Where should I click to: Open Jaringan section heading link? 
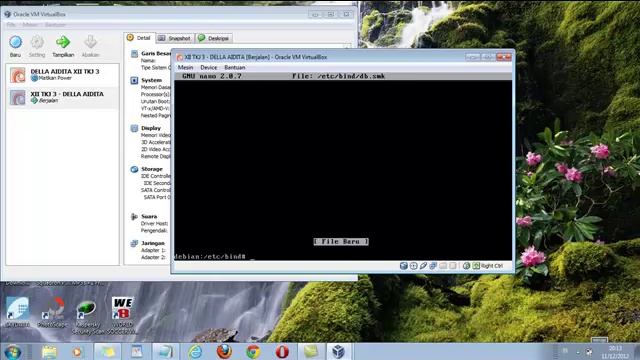pyautogui.click(x=153, y=243)
